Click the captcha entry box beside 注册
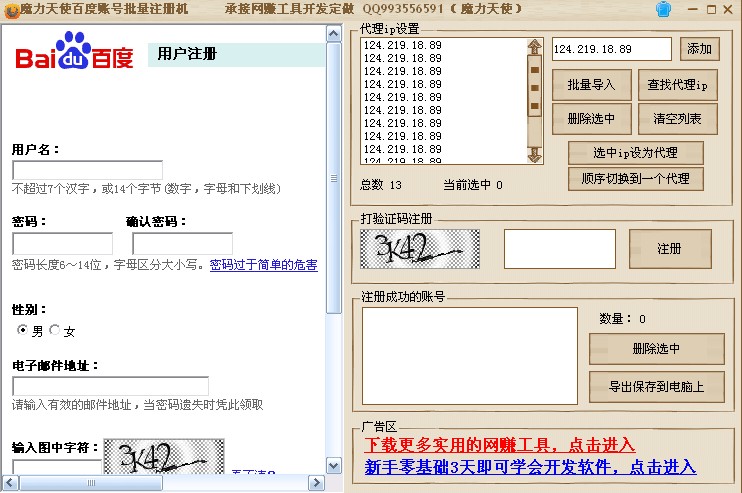 pyautogui.click(x=560, y=249)
